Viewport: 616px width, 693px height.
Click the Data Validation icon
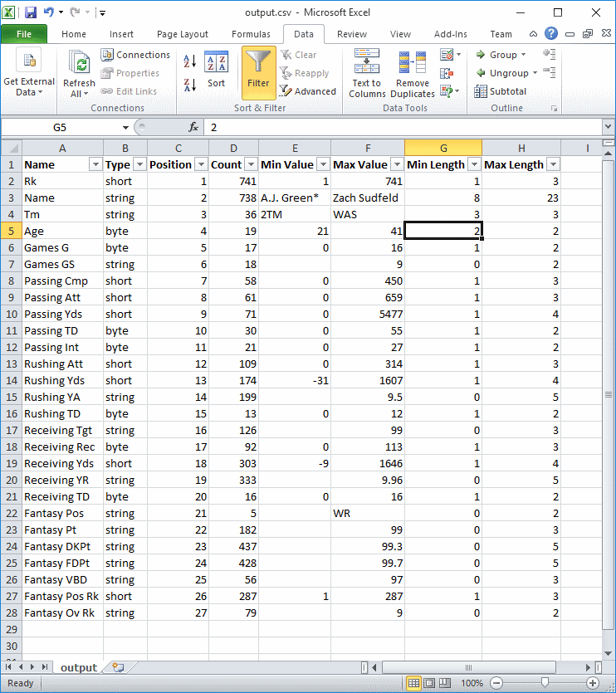coord(447,55)
